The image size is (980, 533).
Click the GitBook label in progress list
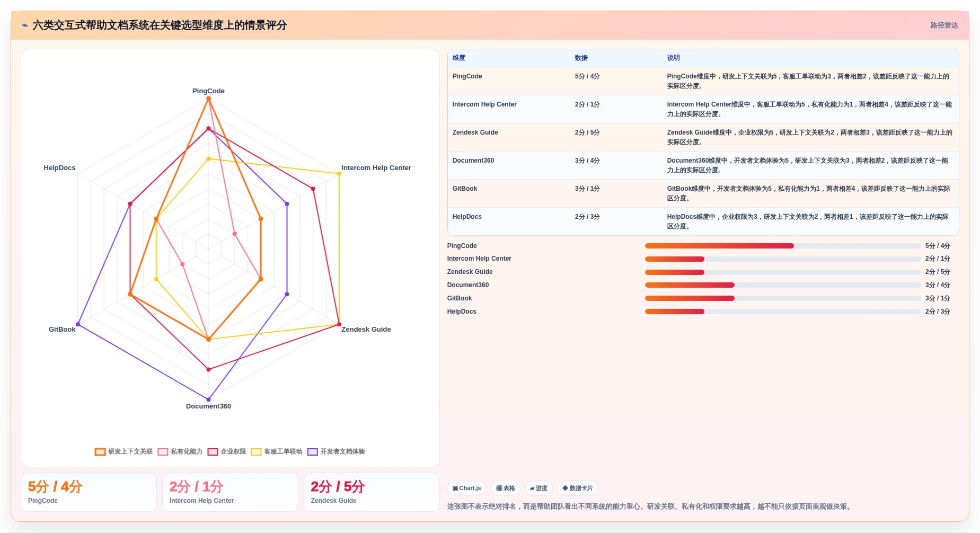(460, 298)
